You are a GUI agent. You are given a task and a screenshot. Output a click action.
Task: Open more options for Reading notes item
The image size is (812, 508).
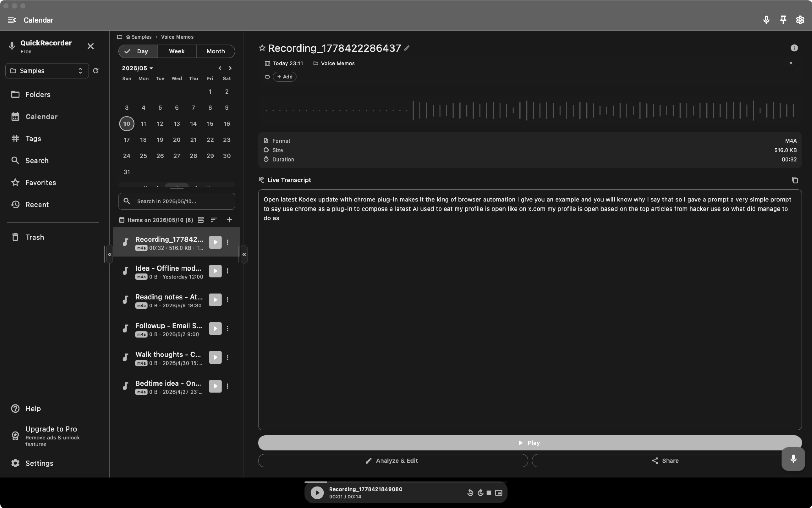[228, 300]
